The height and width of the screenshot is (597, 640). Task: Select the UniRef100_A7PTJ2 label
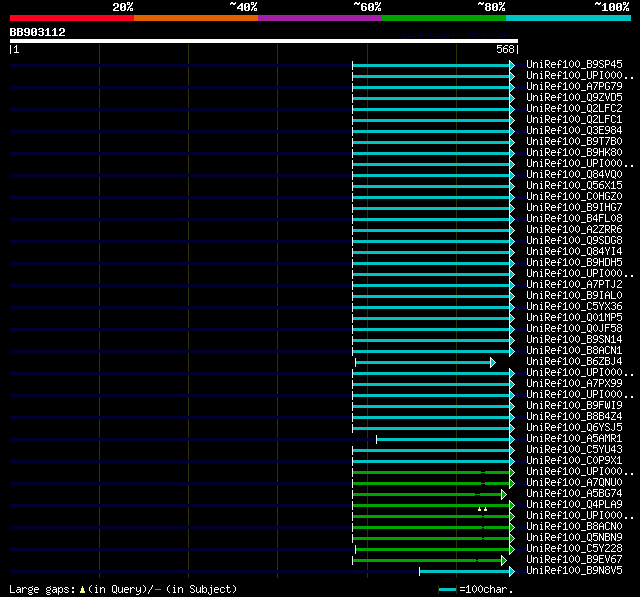tap(574, 285)
